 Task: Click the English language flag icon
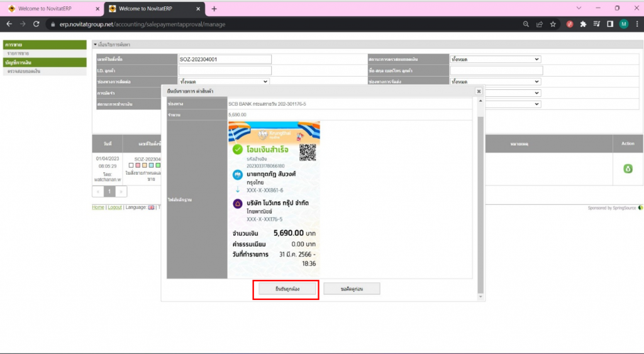[151, 207]
